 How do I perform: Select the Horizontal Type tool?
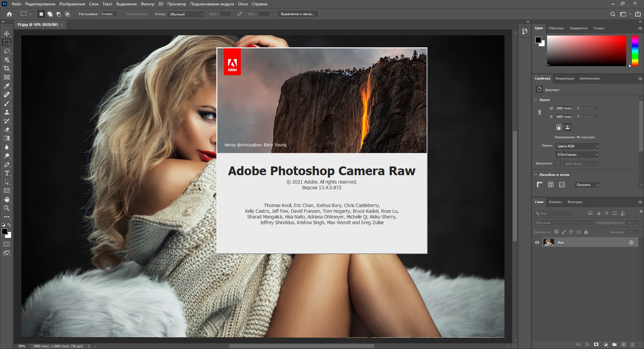7,173
